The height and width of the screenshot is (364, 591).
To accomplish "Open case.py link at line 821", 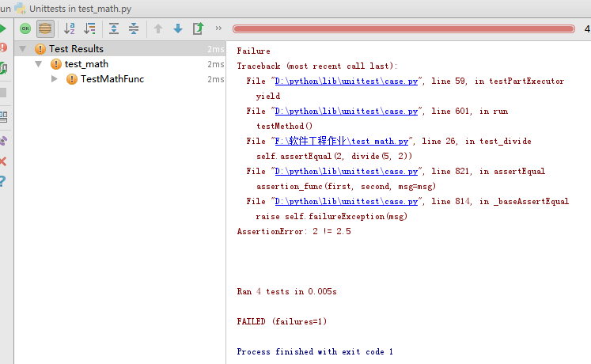I will pos(347,172).
